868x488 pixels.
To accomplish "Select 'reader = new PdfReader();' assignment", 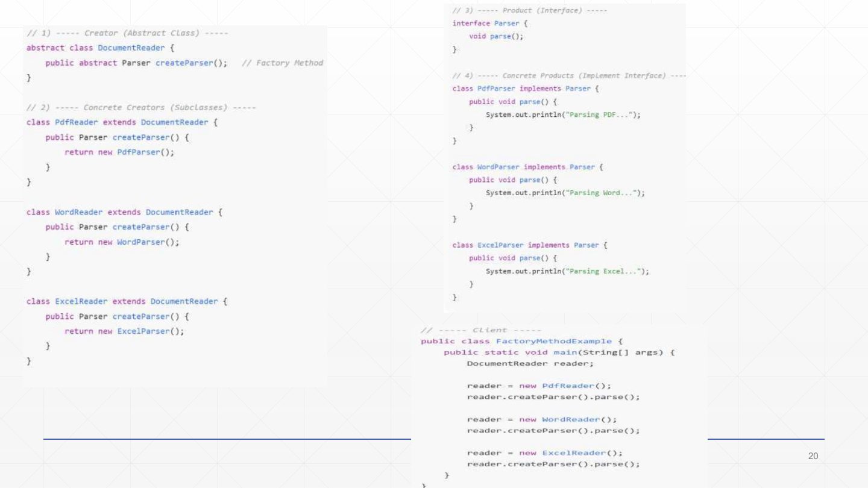I will [539, 386].
